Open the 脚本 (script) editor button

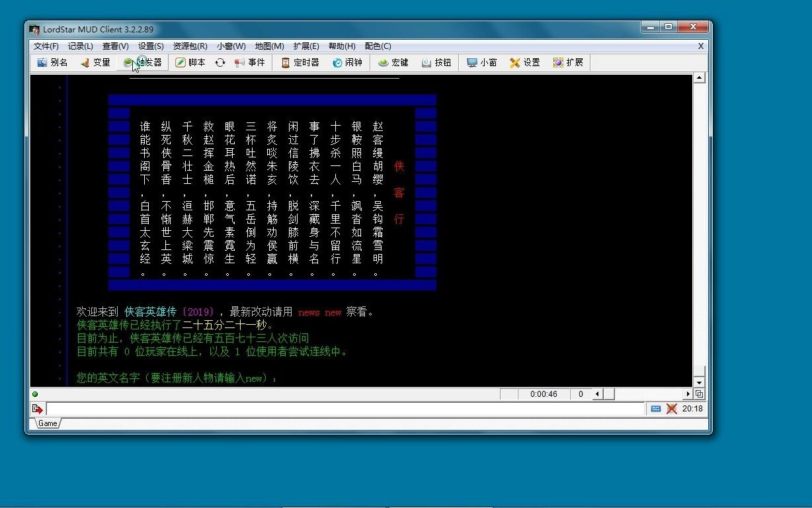coord(190,62)
